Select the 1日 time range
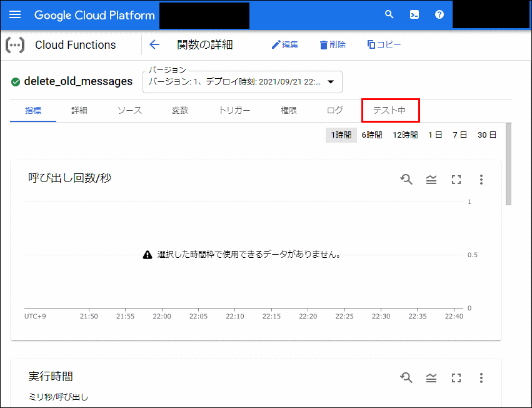Viewport: 532px width, 408px height. coord(435,135)
